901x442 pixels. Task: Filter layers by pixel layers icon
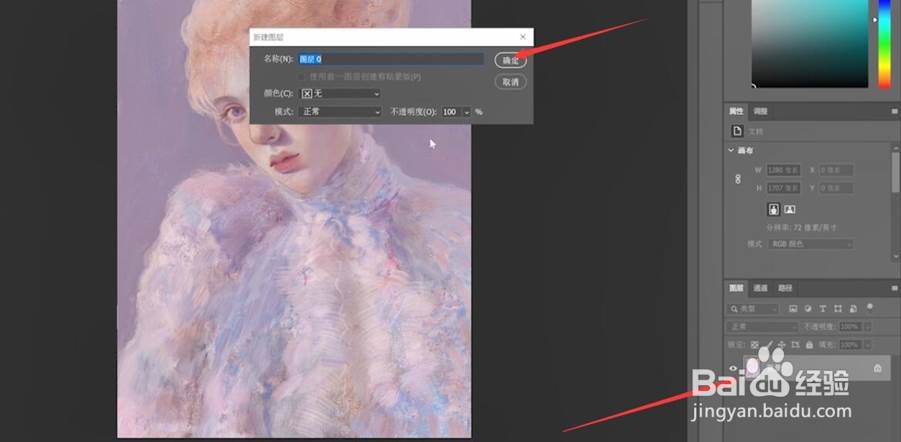coord(794,309)
